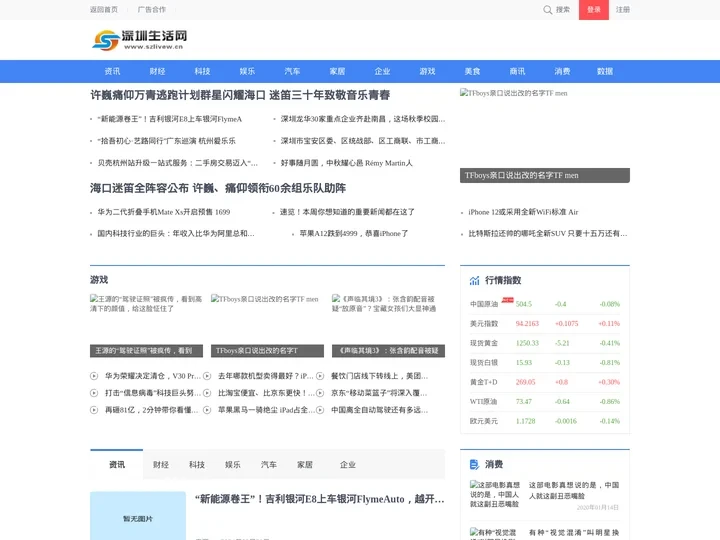Open article 深圳市宝安区委、区统战部

click(x=363, y=141)
